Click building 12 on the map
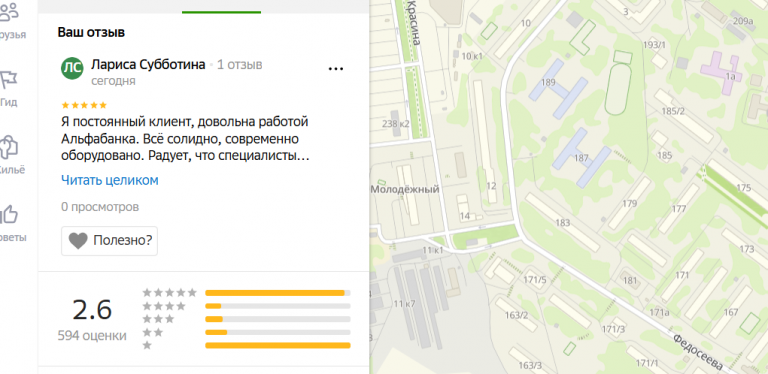 click(x=491, y=186)
